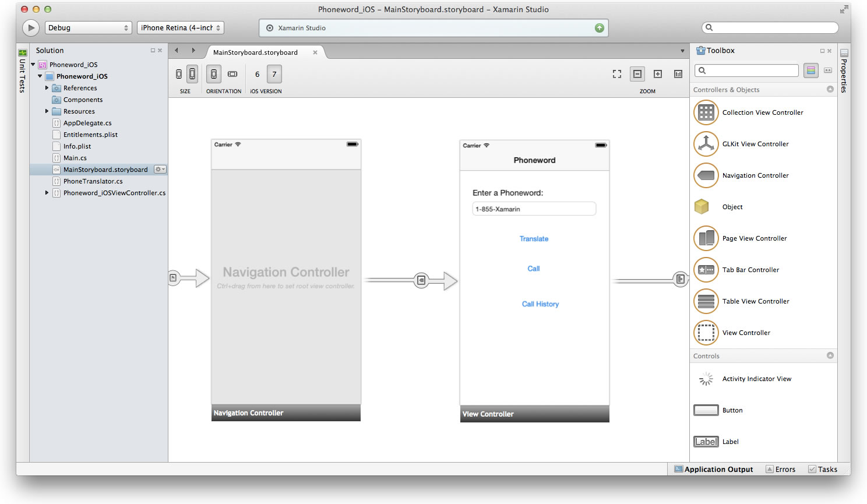Select PhoneTranslator.cs file

click(93, 181)
